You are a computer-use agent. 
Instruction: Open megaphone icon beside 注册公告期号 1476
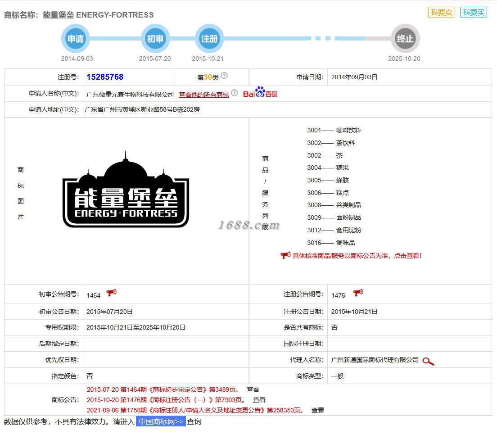[358, 293]
